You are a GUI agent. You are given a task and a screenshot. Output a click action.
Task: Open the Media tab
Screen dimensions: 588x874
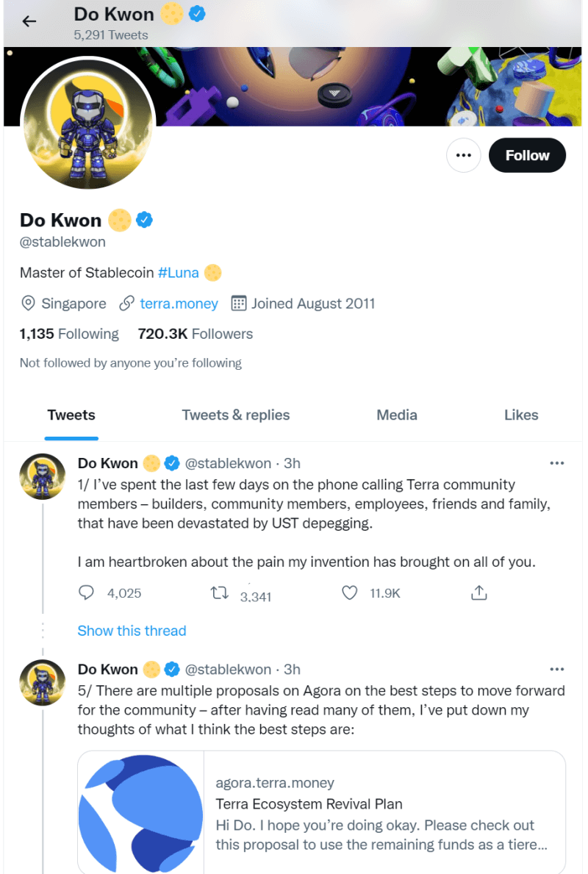[397, 415]
